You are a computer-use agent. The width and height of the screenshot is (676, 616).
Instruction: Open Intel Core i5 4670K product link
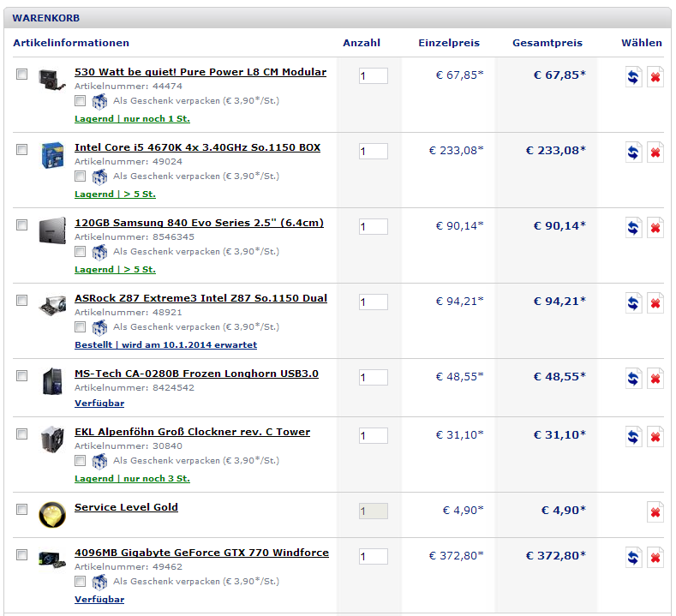coord(197,147)
